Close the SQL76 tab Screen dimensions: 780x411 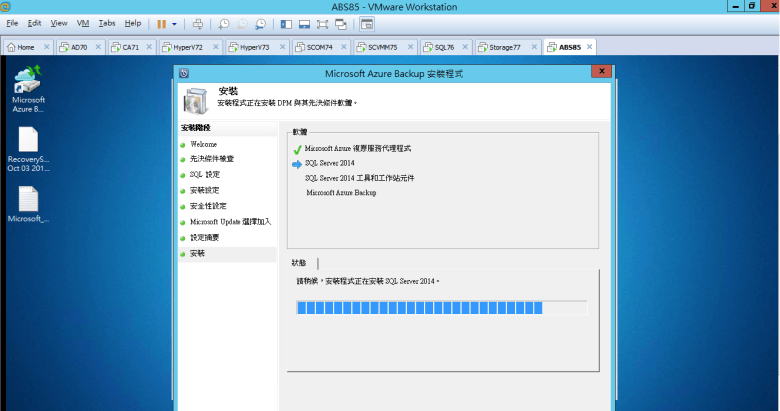466,47
